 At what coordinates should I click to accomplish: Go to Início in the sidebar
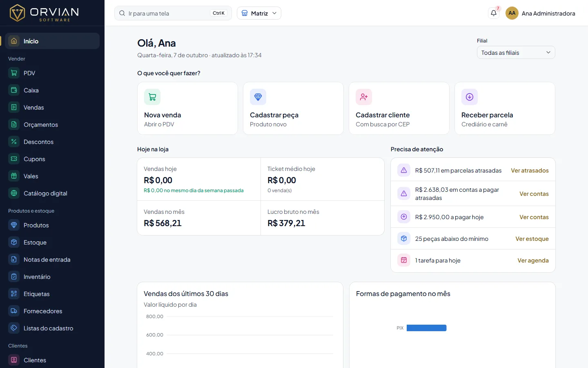[x=52, y=41]
